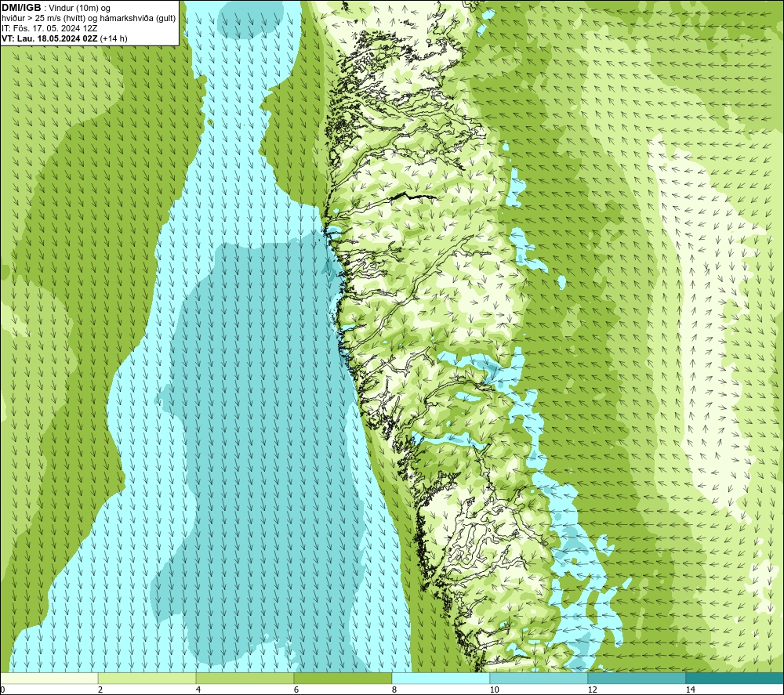Viewport: 784px width, 695px height.
Task: Click the '0' label on the color scale
Action: point(2,690)
